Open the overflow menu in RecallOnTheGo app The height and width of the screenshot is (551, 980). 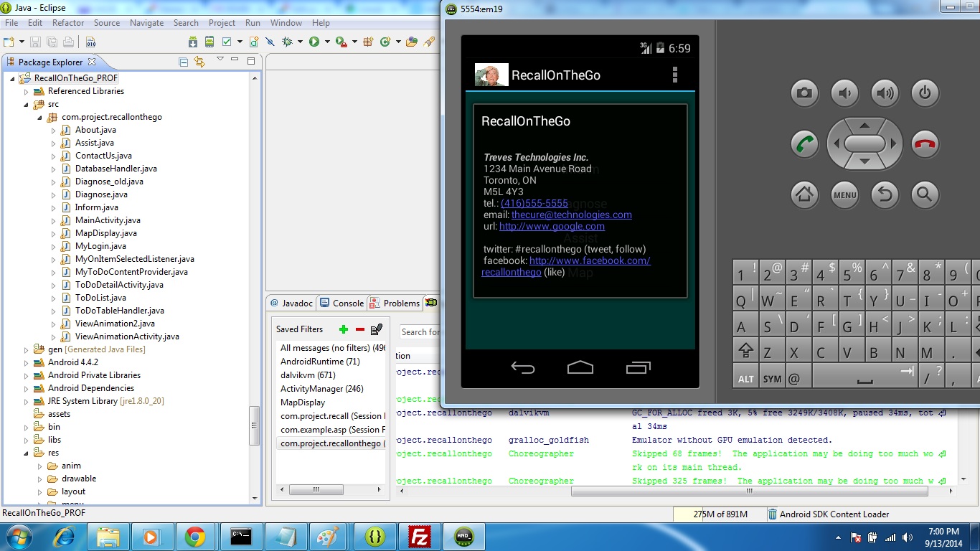pyautogui.click(x=674, y=75)
